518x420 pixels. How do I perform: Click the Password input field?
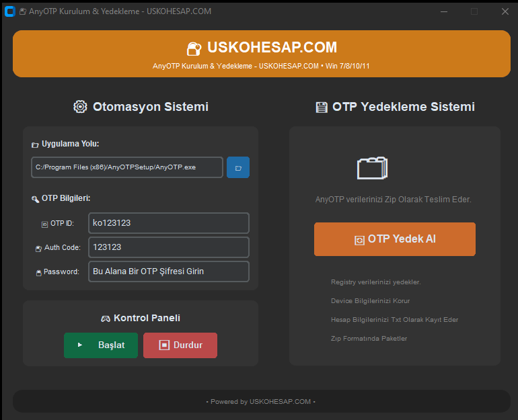[x=169, y=271]
